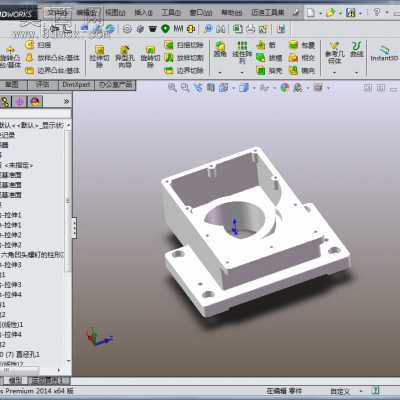This screenshot has width=400, height=400.
Task: Open the View Orientation icon
Action: click(224, 88)
